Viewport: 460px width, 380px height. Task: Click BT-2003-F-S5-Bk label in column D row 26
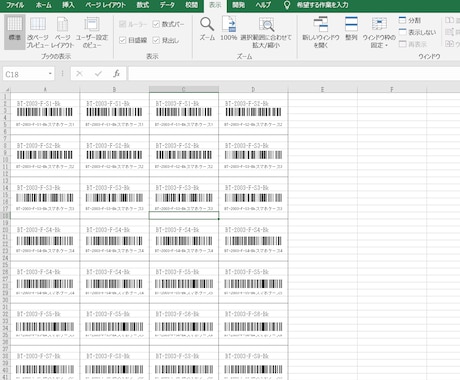click(247, 272)
